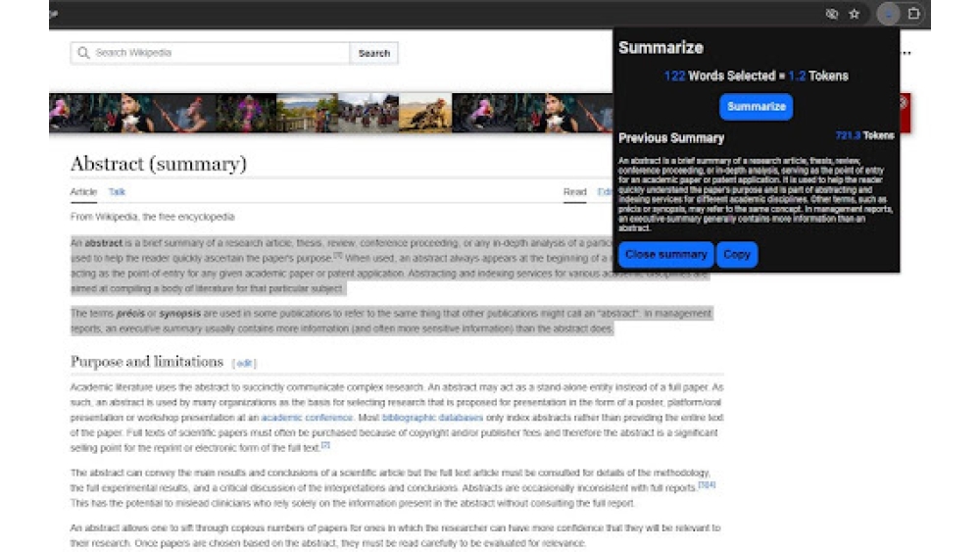
Task: Open the three-dot page menu
Action: pyautogui.click(x=906, y=53)
